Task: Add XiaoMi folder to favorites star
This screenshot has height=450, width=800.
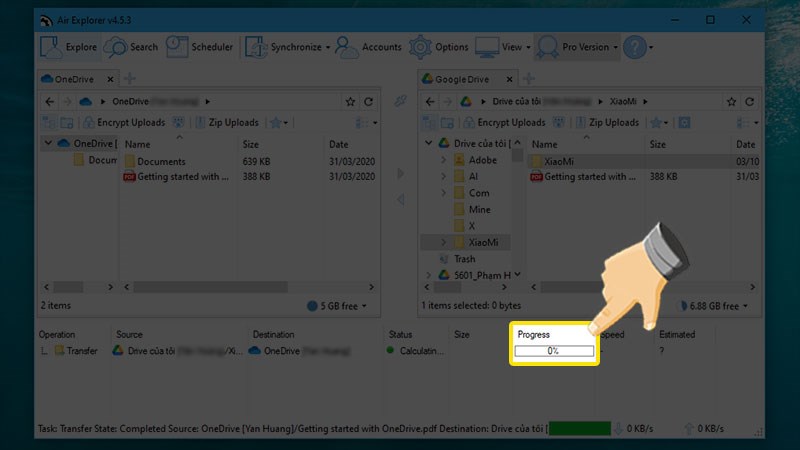Action: click(x=731, y=102)
